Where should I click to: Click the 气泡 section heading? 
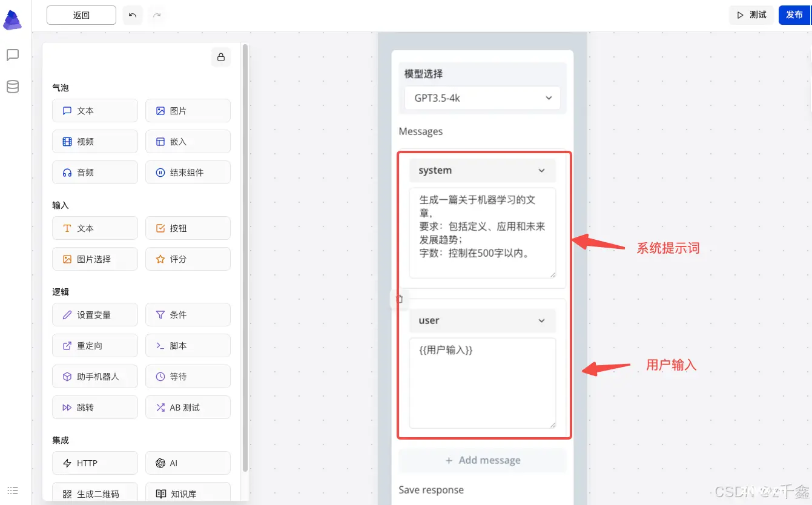[x=61, y=88]
